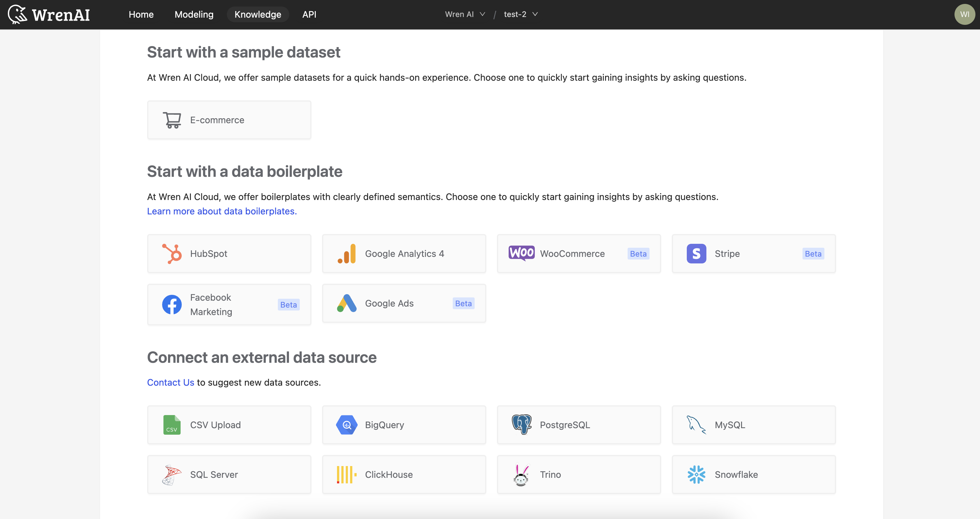Open the WI user avatar menu
Image resolution: width=980 pixels, height=519 pixels.
pyautogui.click(x=965, y=14)
